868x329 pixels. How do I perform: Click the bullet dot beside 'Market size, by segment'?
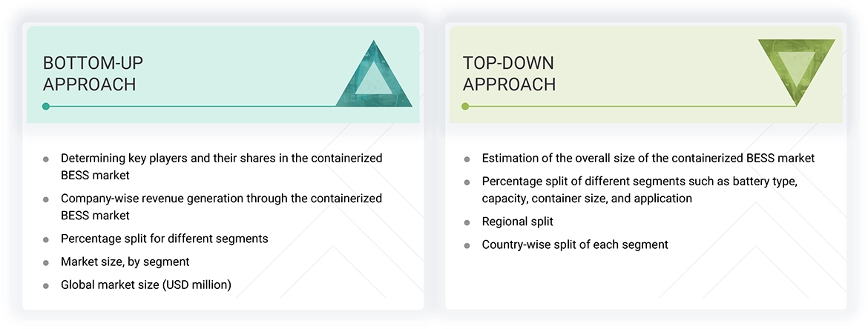coord(46,262)
